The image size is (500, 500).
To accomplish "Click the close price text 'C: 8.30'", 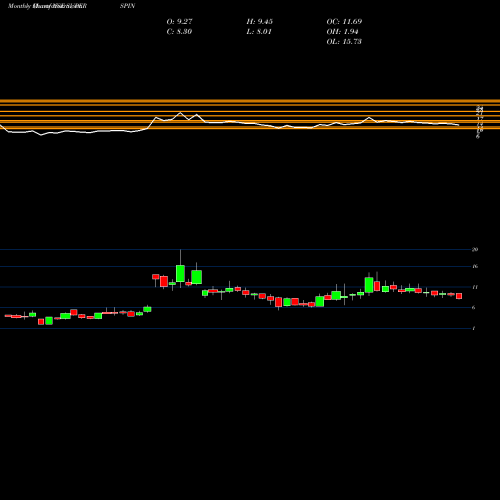I will click(x=179, y=32).
